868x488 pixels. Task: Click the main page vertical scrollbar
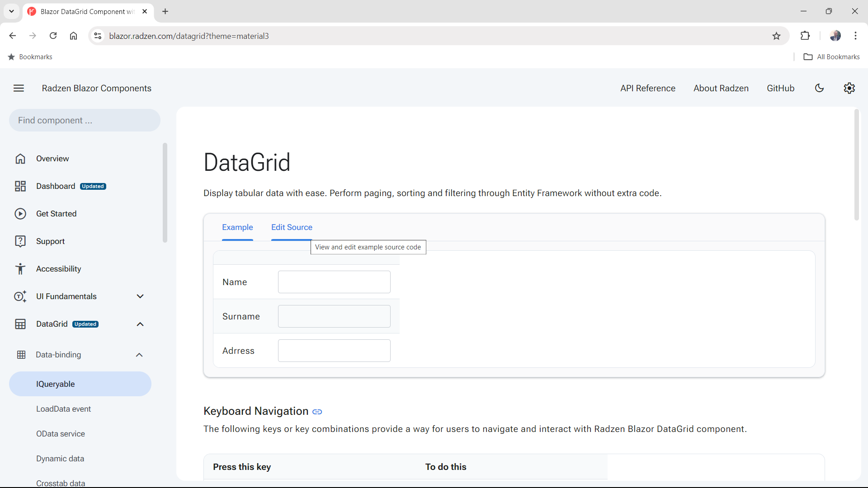click(856, 165)
